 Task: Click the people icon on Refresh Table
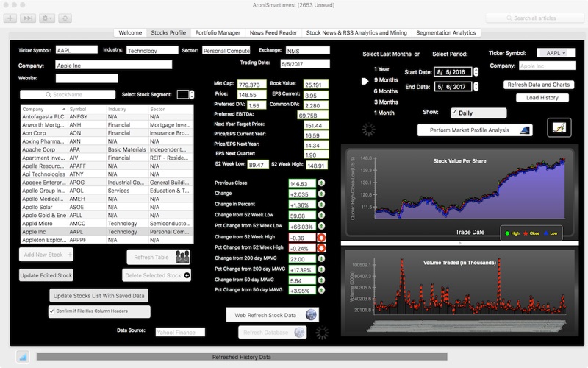pos(182,257)
